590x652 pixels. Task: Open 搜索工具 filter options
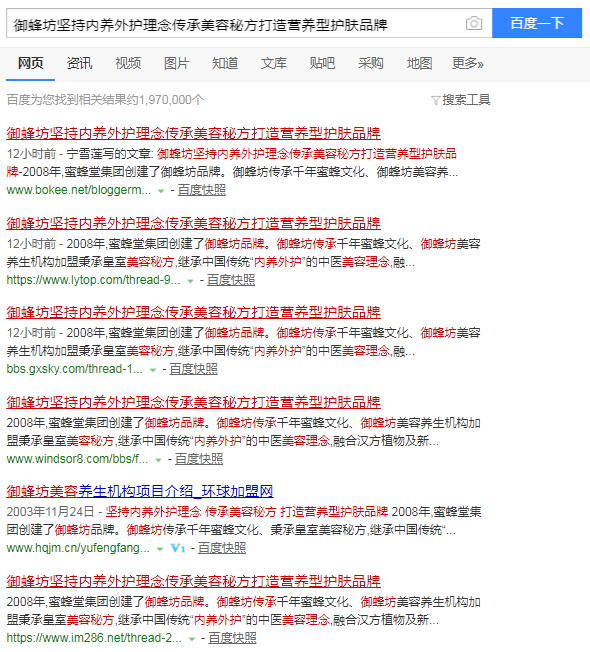tap(466, 100)
